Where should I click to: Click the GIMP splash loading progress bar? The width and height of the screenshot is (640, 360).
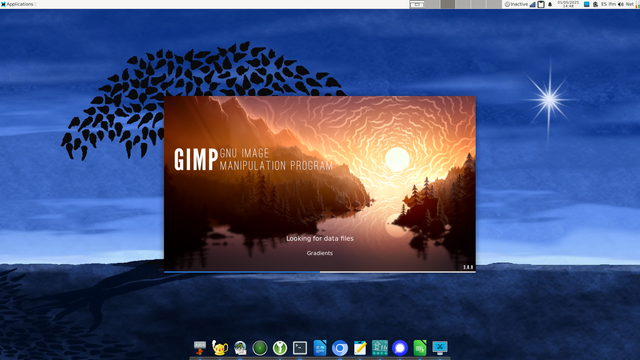click(x=320, y=271)
